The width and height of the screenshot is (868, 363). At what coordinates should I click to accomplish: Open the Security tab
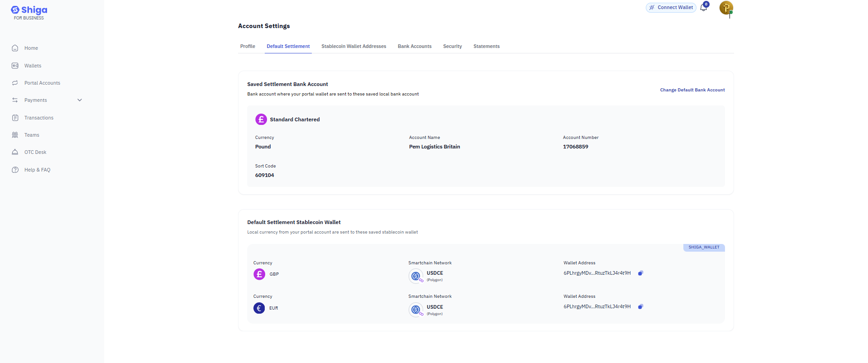(453, 46)
